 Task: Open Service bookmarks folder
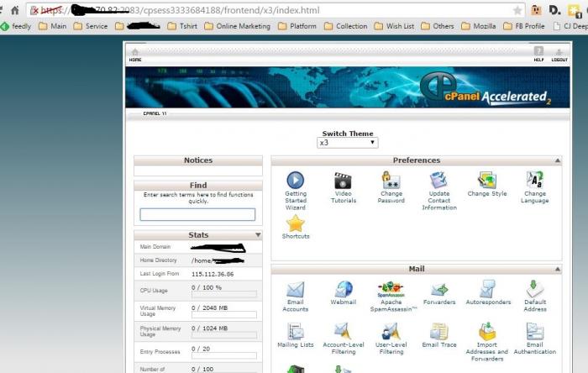[x=91, y=26]
